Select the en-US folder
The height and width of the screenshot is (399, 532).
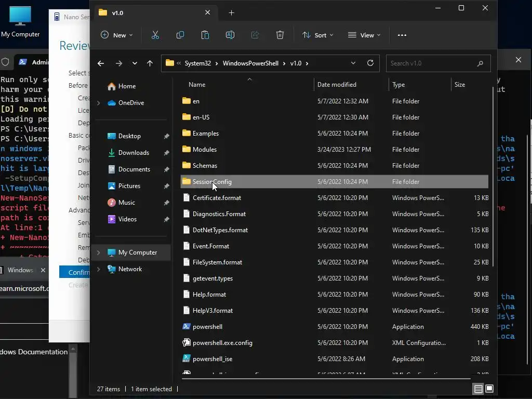point(335,117)
